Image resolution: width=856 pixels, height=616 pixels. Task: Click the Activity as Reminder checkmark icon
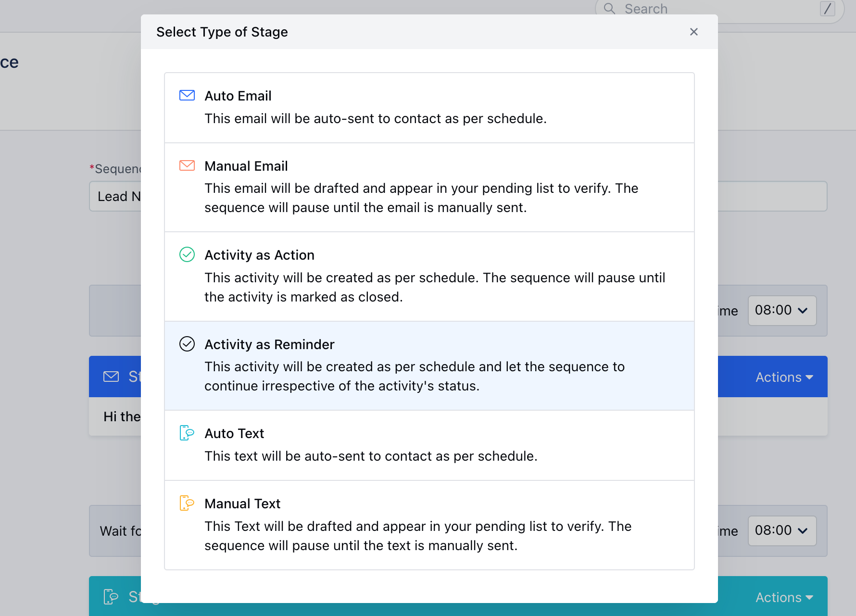(187, 344)
